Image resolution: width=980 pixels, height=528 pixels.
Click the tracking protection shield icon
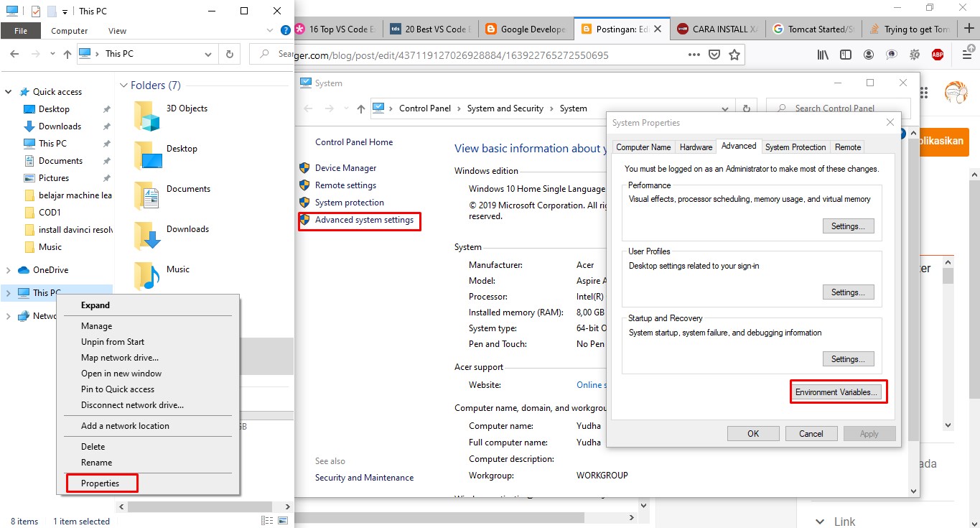click(x=713, y=54)
